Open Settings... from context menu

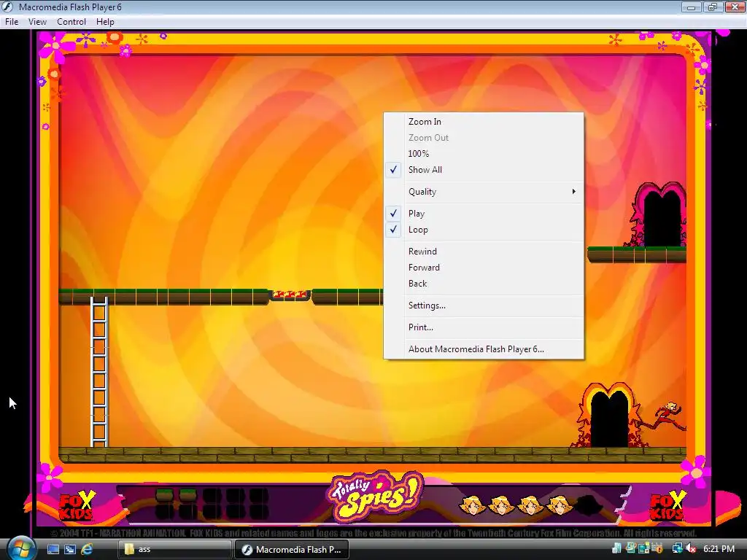pyautogui.click(x=484, y=306)
